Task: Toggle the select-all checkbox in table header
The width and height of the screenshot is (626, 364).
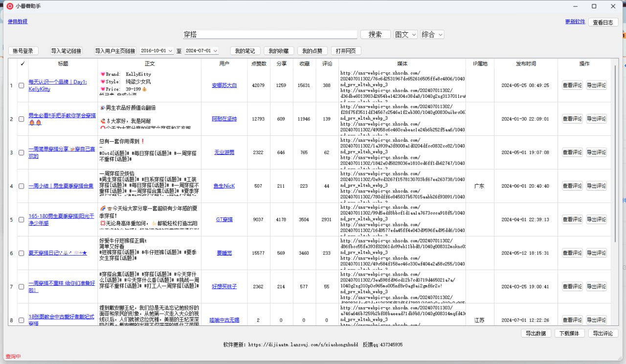Action: (22, 63)
